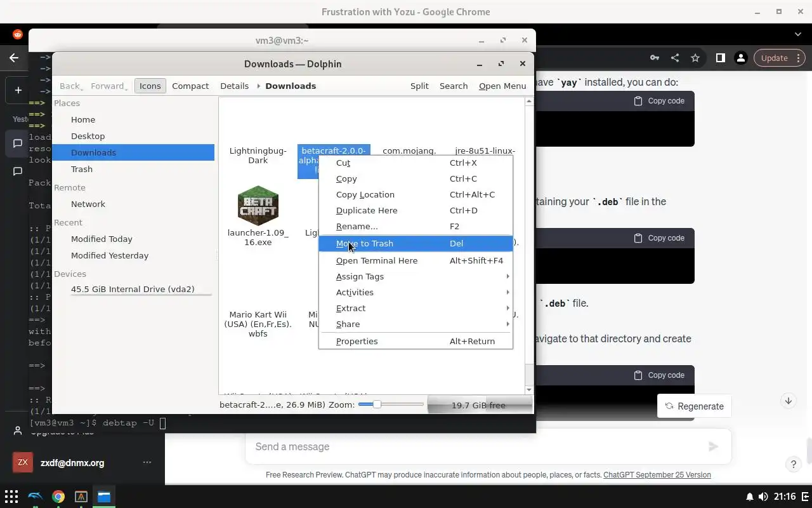The height and width of the screenshot is (508, 812).
Task: Click the 19.7 GiB free space bar
Action: pos(479,405)
